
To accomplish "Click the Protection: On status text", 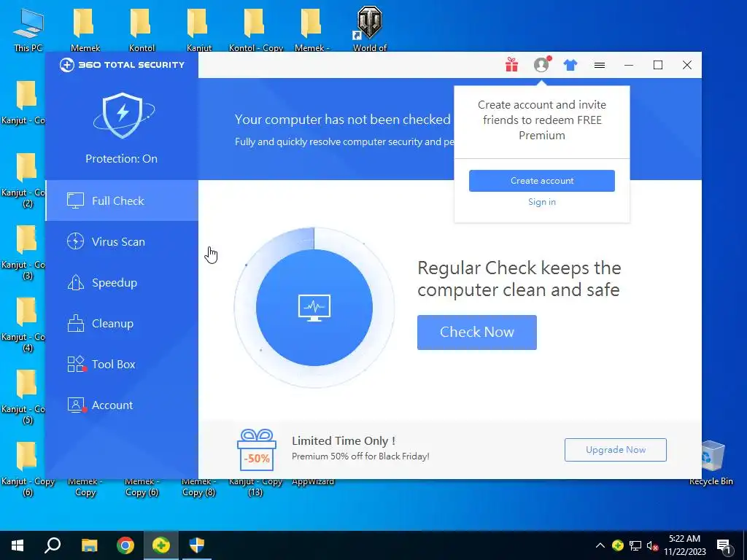I will tap(122, 159).
